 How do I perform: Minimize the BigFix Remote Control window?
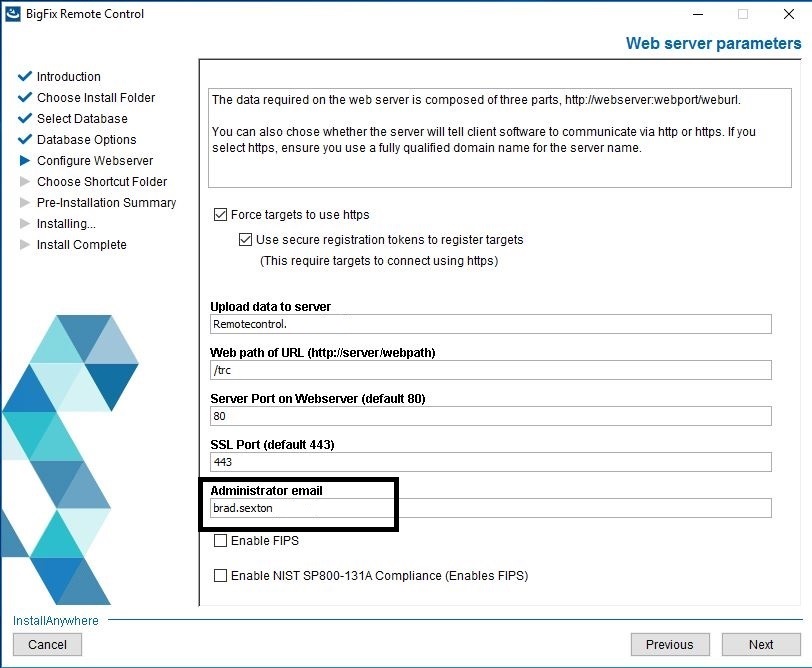click(698, 14)
